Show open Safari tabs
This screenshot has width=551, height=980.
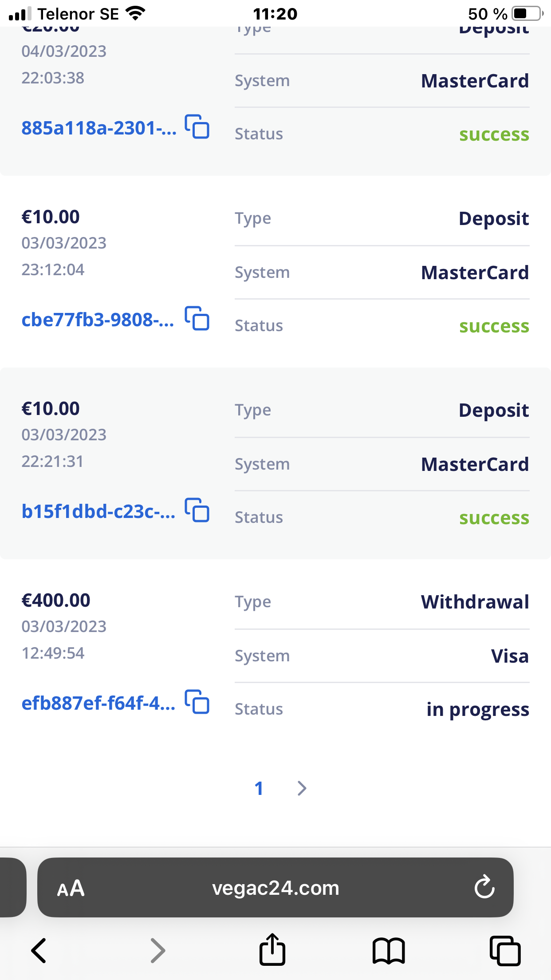coord(505,951)
